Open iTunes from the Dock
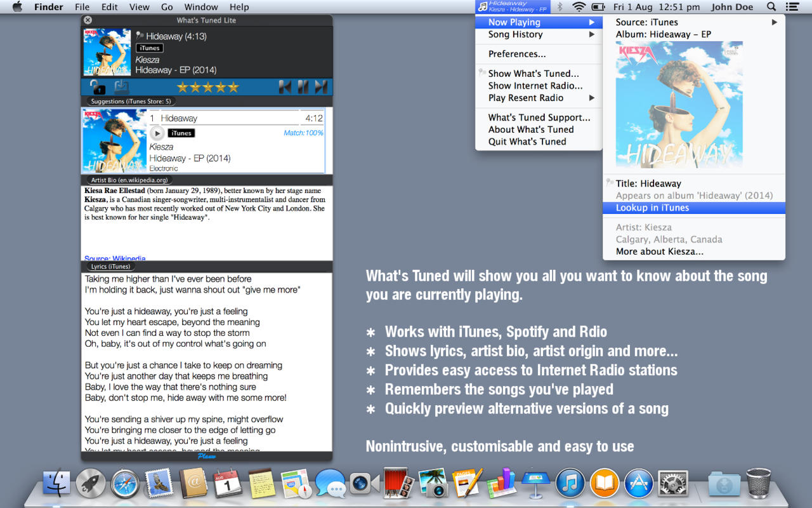This screenshot has width=812, height=508. 570,484
